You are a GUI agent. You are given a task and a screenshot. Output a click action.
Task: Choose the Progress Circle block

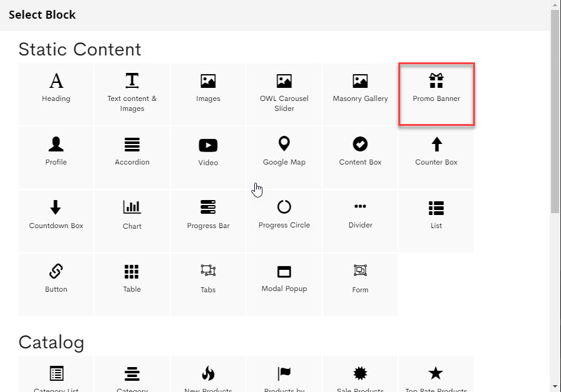coord(284,221)
